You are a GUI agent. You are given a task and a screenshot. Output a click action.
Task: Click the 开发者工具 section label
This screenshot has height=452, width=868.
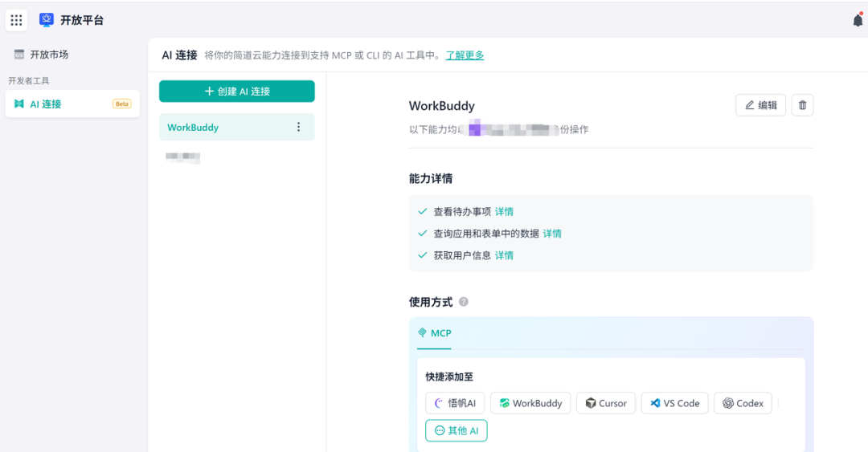coord(29,81)
